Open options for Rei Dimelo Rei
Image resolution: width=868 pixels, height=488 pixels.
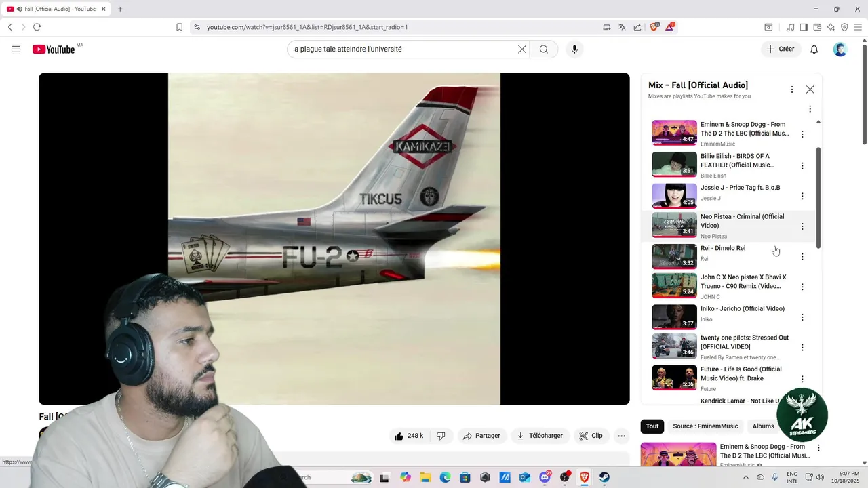pos(802,256)
